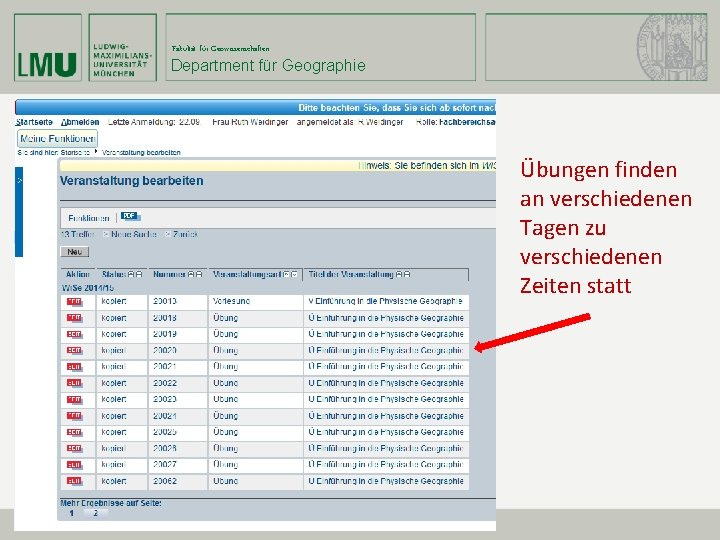Open edit icon for Übung 20025
Screen dimensions: 720x540
click(x=74, y=432)
